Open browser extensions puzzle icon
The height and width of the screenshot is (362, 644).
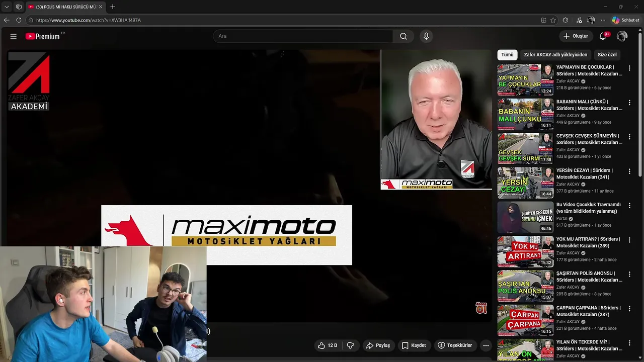pyautogui.click(x=566, y=20)
